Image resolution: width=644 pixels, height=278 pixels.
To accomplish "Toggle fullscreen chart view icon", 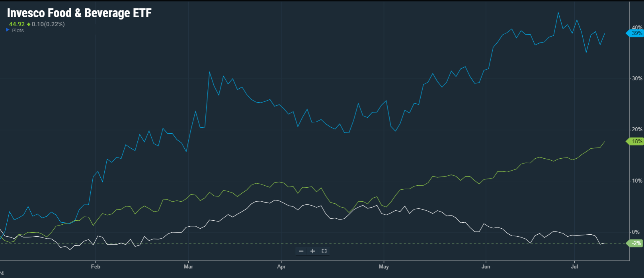I will coord(324,251).
